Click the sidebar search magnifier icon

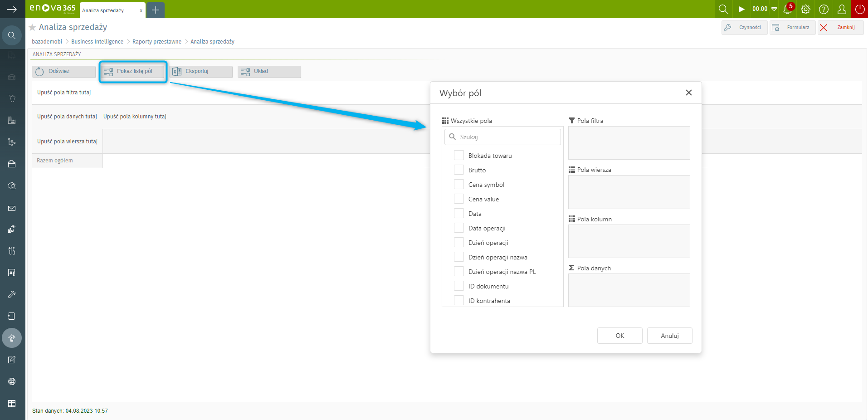(x=12, y=35)
